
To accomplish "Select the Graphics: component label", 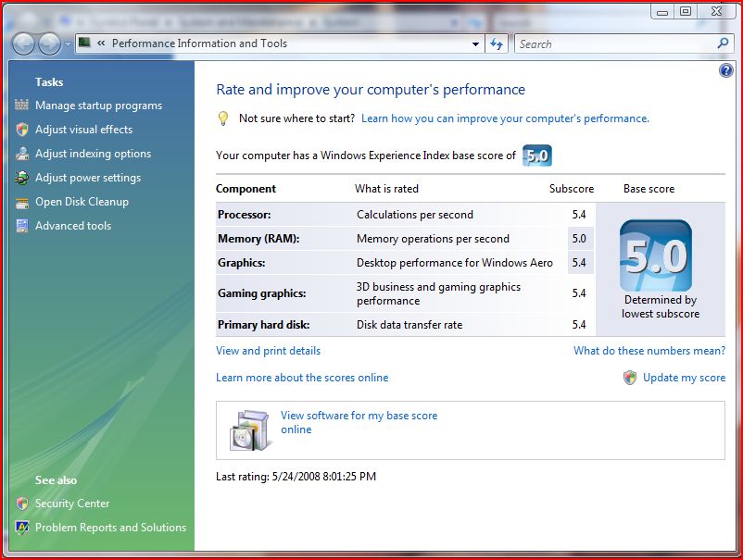I will coord(241,263).
